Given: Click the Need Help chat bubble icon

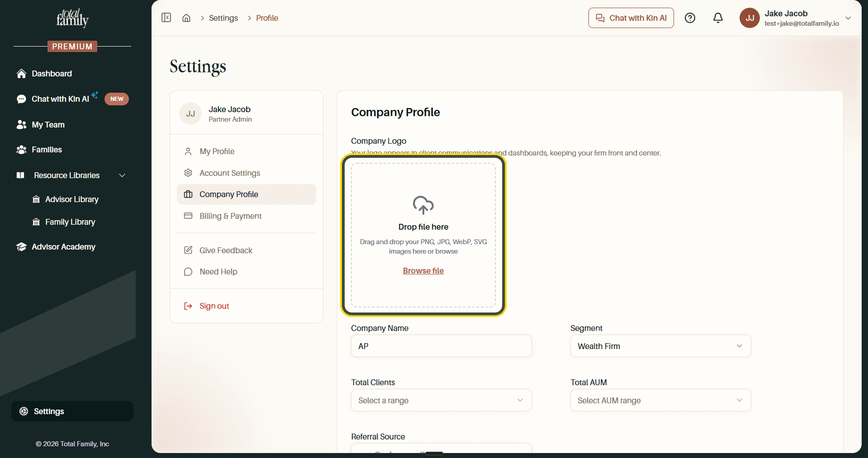Looking at the screenshot, I should (x=188, y=272).
